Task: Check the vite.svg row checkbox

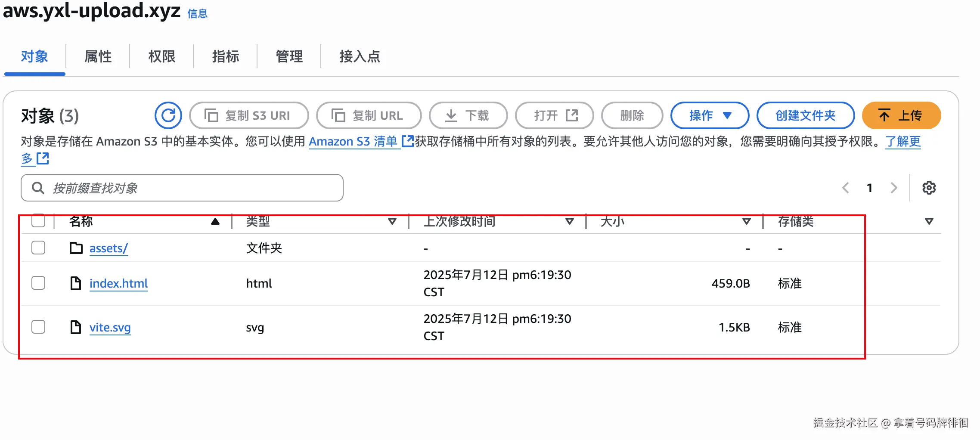Action: click(x=38, y=327)
